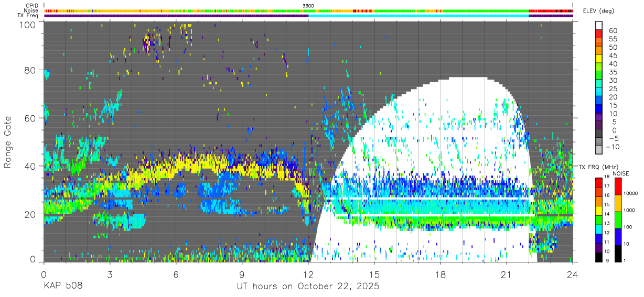Click the black 9 MHz TX frequency swatch
The height and width of the screenshot is (297, 644).
tap(599, 258)
